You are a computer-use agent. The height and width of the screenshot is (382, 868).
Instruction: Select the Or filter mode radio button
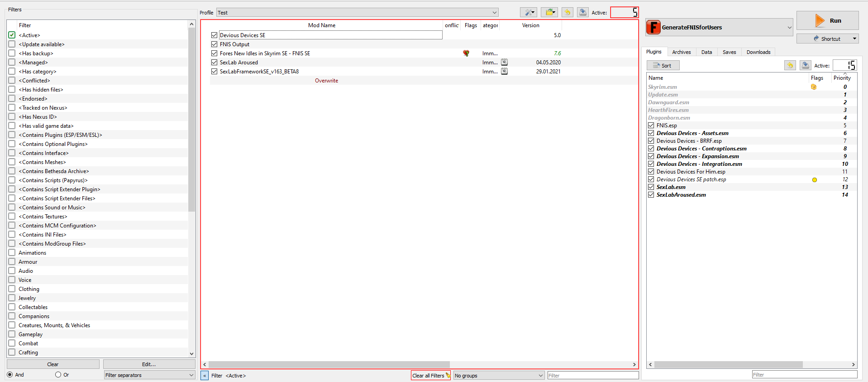point(58,375)
